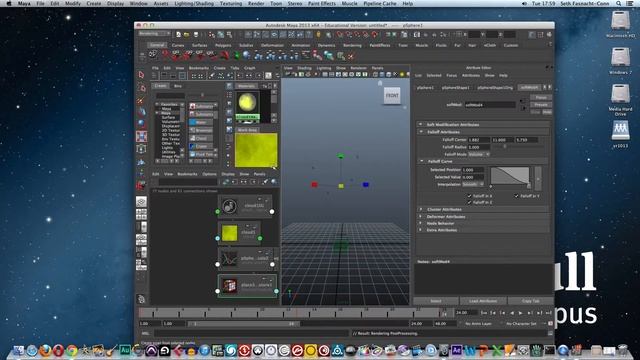Click the softMod name input field
The height and width of the screenshot is (360, 640).
click(x=490, y=105)
